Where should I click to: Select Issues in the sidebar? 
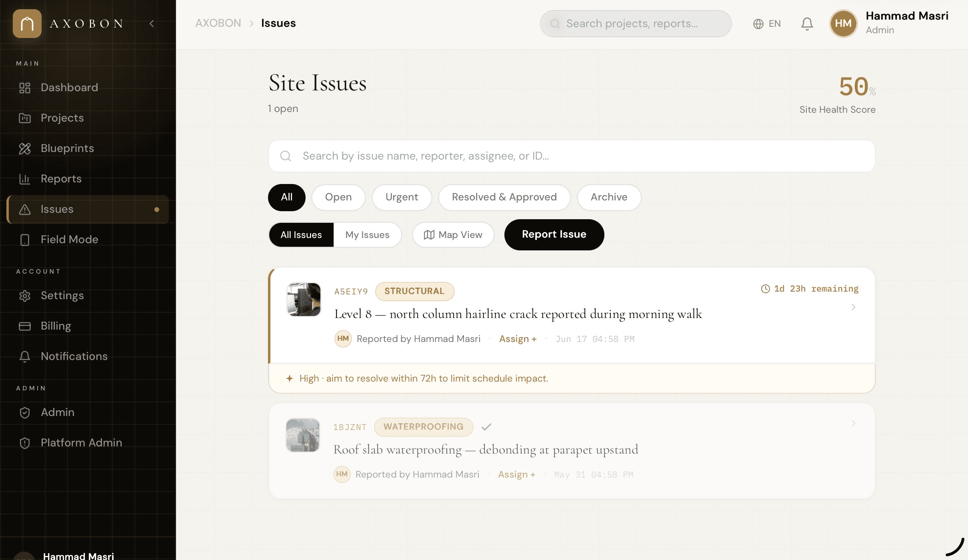(x=88, y=209)
